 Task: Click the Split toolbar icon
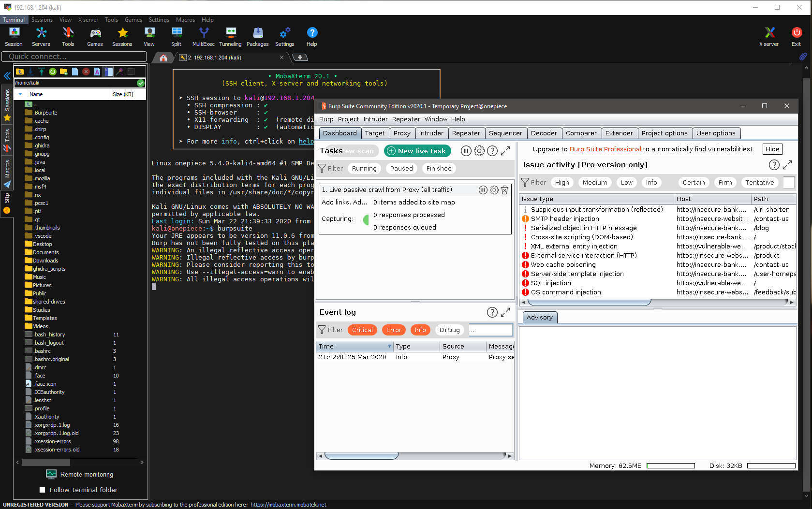[177, 37]
